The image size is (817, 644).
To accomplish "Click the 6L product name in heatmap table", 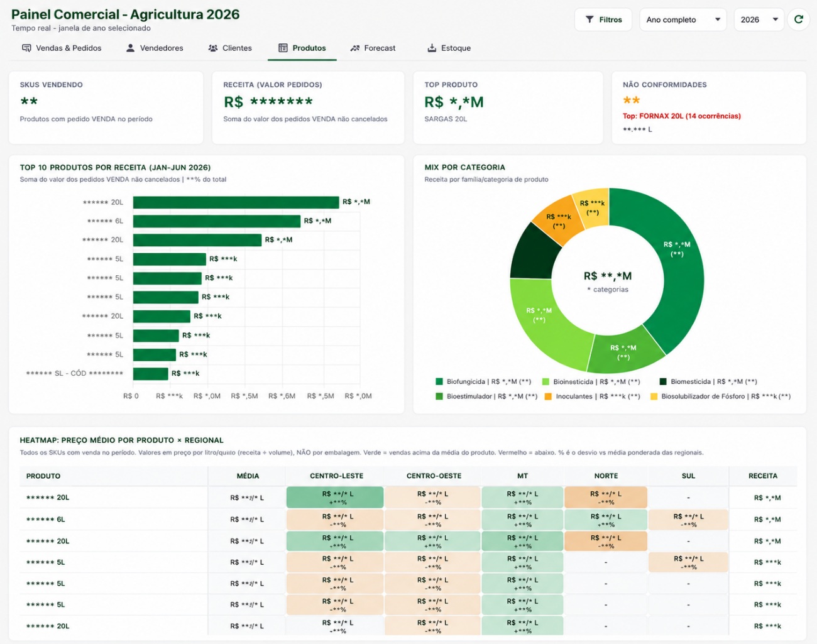I will tap(46, 520).
